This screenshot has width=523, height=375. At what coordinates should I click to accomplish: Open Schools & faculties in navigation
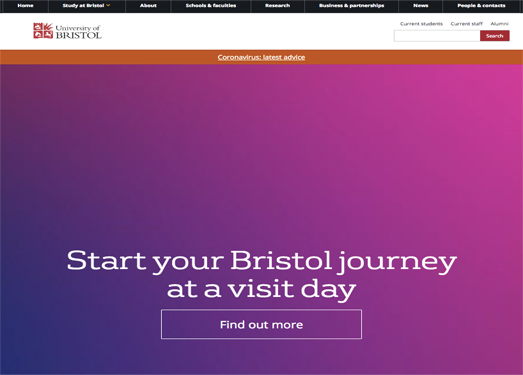click(x=211, y=5)
